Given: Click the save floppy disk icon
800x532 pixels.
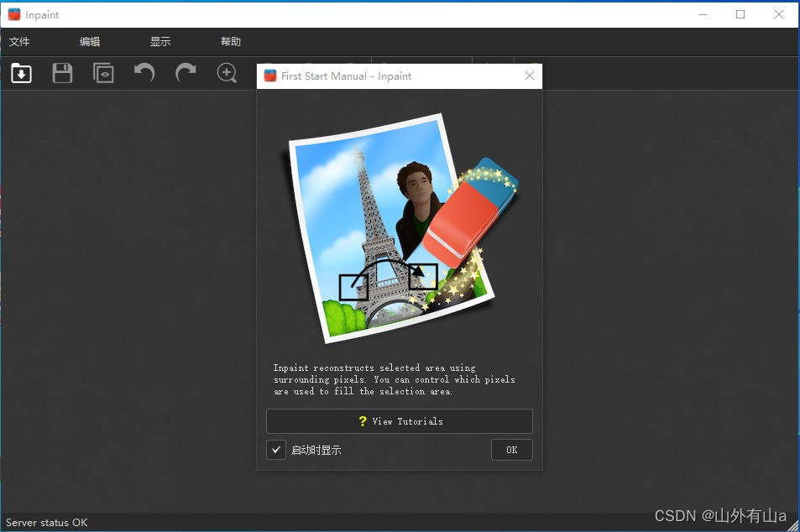Looking at the screenshot, I should pyautogui.click(x=62, y=73).
